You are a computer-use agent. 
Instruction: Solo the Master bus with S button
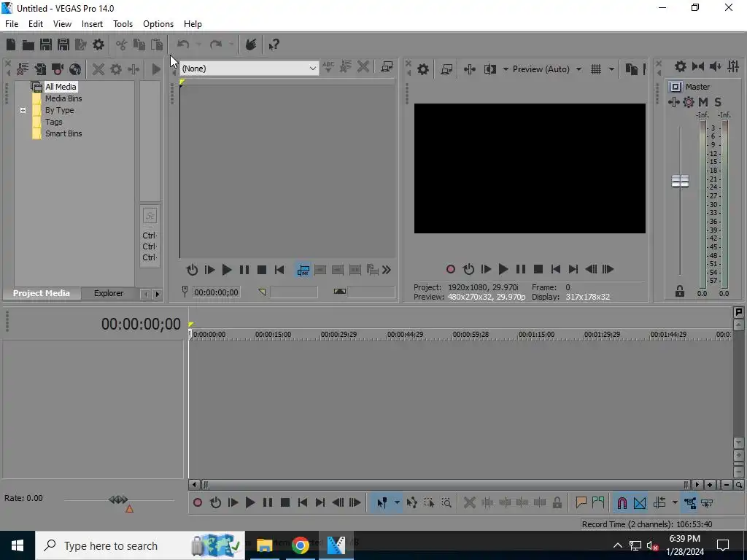pos(718,102)
